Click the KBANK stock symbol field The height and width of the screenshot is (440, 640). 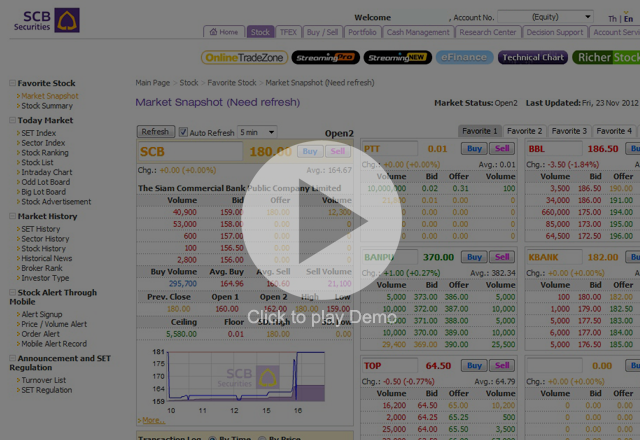(554, 258)
